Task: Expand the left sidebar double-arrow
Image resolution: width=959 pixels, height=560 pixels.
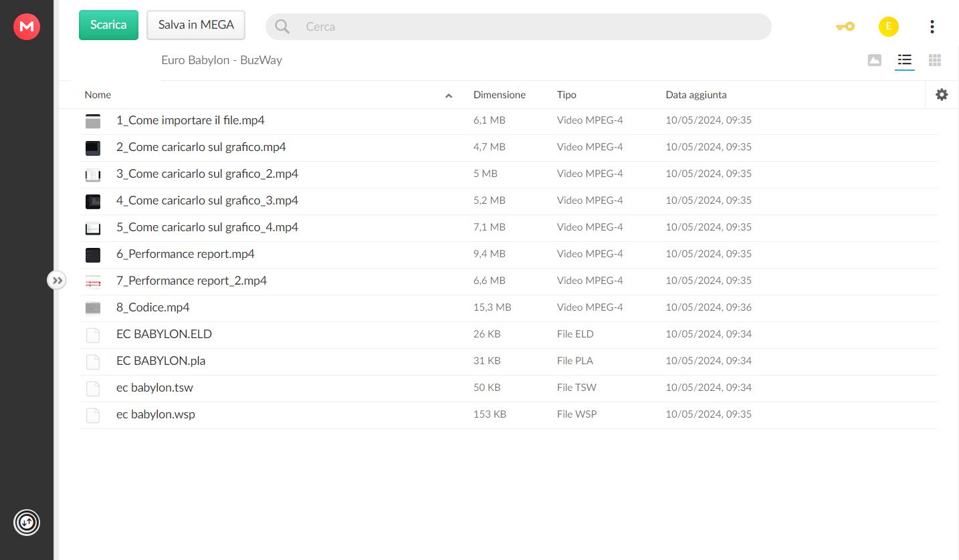Action: coord(57,280)
